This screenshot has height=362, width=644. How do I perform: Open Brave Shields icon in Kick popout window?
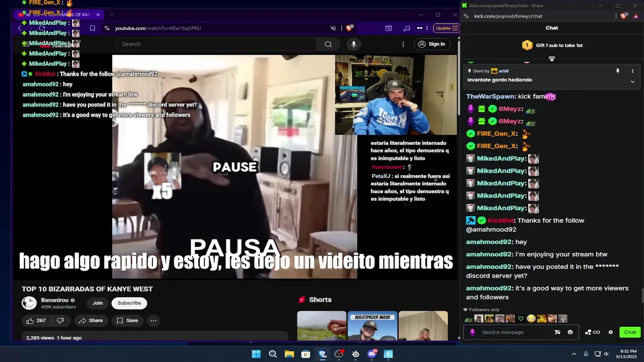pyautogui.click(x=624, y=16)
